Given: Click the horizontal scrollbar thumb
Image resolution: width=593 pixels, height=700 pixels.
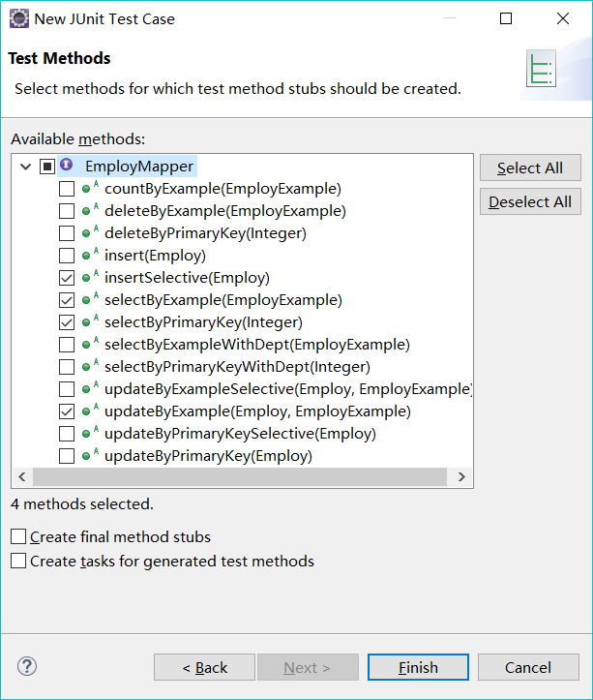Looking at the screenshot, I should click(240, 476).
